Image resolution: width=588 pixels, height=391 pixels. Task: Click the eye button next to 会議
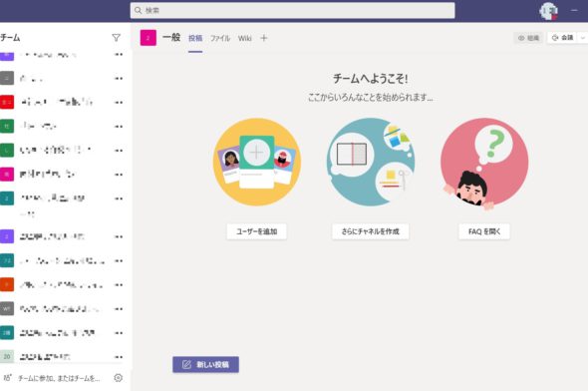coord(528,38)
